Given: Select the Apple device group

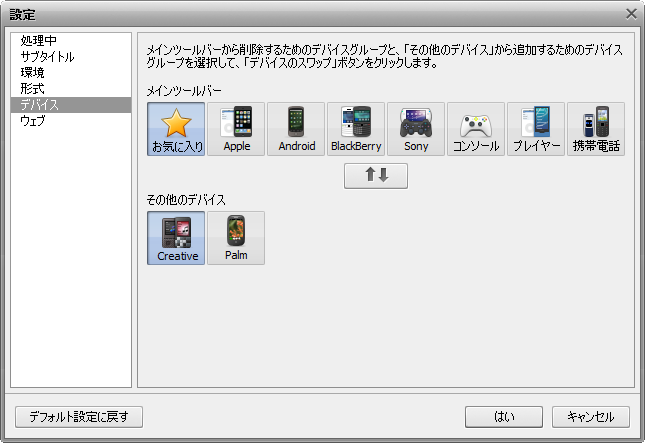Looking at the screenshot, I should 236,129.
